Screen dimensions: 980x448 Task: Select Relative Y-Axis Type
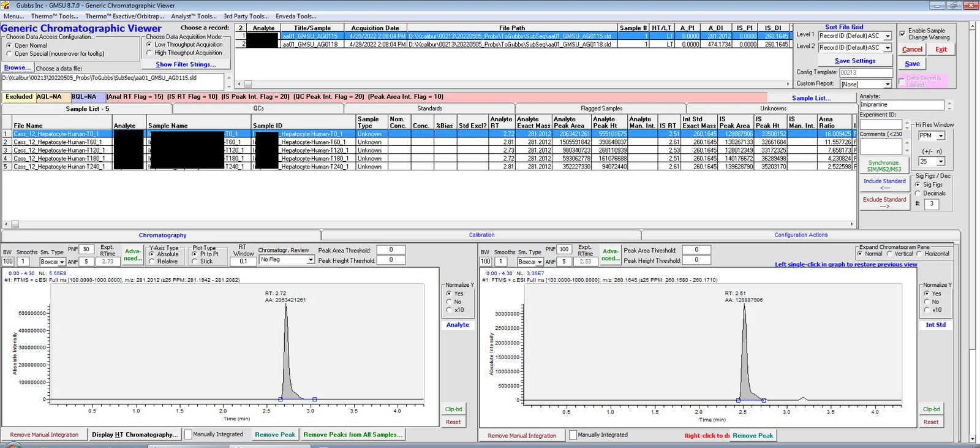(152, 262)
